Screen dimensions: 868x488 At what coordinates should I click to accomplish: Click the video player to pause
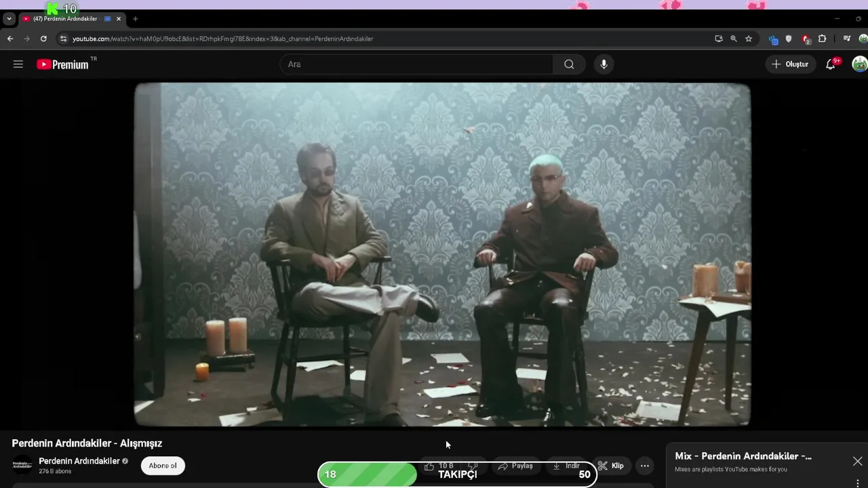click(442, 254)
